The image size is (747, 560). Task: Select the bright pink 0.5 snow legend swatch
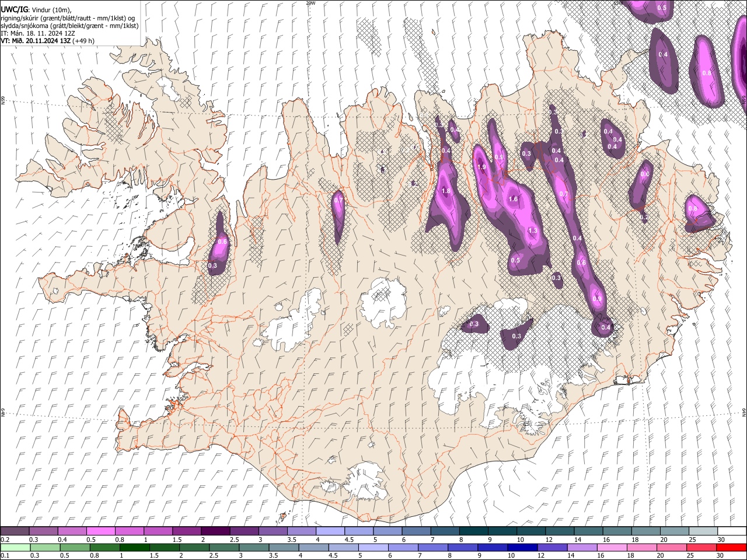tap(101, 531)
